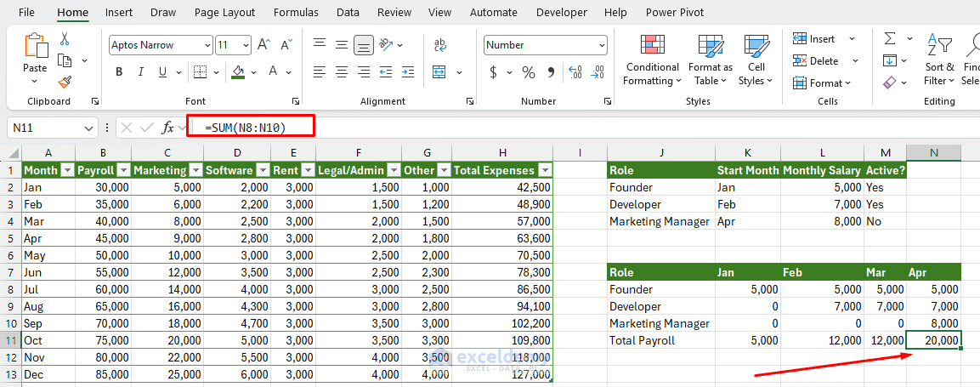Click the Middle Align icon
Viewport: 980px width, 387px height.
click(341, 44)
